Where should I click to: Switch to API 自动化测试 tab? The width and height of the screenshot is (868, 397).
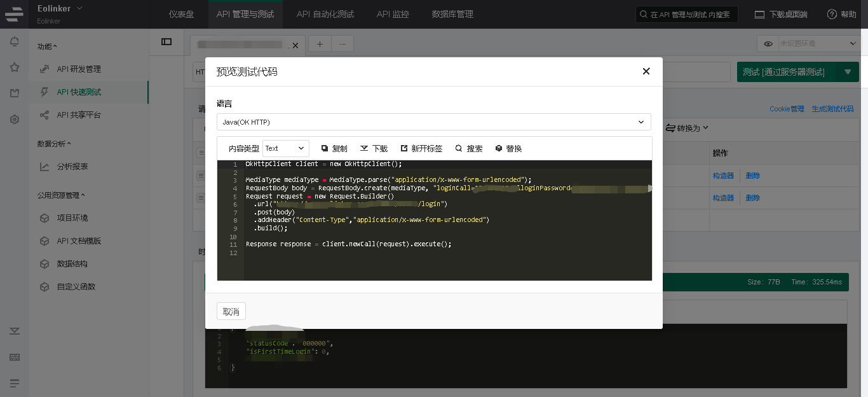coord(325,14)
